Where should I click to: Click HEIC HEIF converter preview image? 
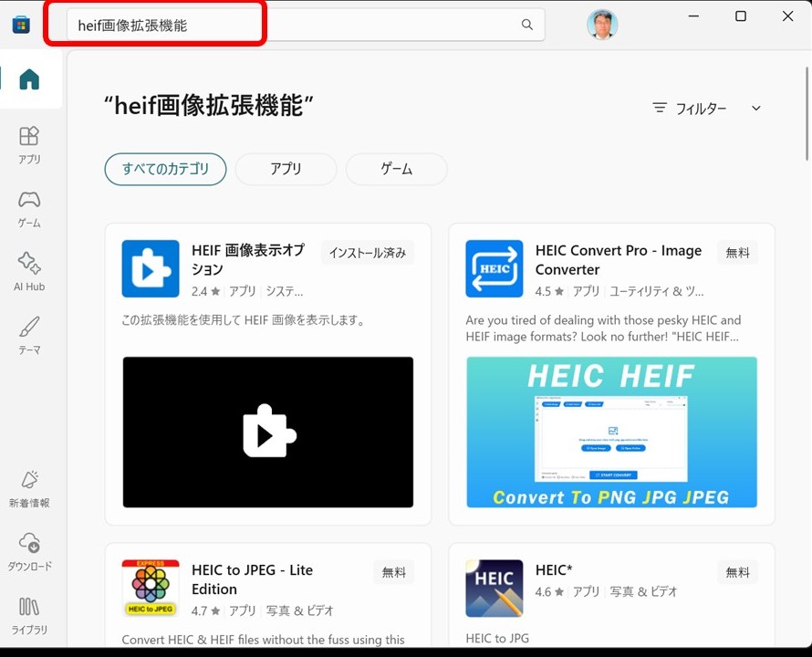click(x=611, y=432)
